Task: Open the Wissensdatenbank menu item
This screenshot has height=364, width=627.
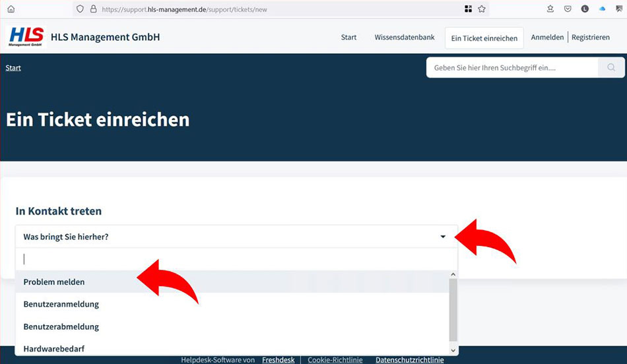Action: click(x=405, y=38)
